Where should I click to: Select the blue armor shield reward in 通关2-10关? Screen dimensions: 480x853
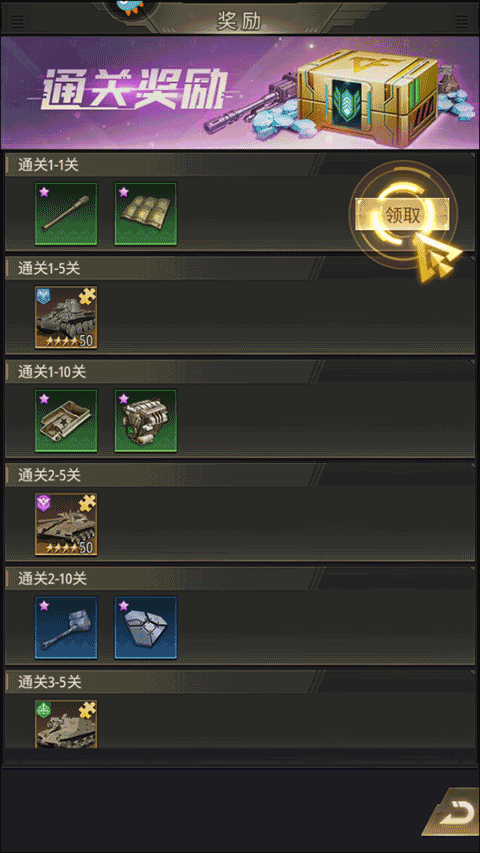tap(145, 627)
